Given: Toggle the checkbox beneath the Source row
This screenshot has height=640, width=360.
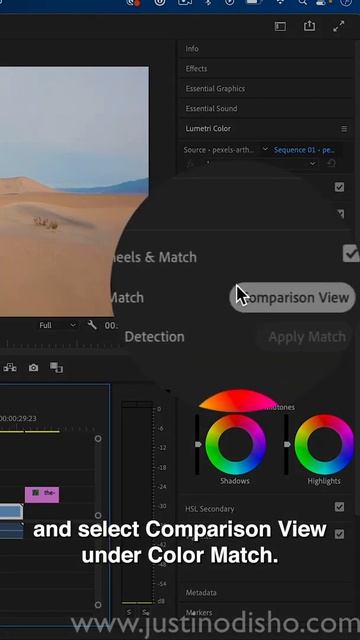Looking at the screenshot, I should point(339,187).
